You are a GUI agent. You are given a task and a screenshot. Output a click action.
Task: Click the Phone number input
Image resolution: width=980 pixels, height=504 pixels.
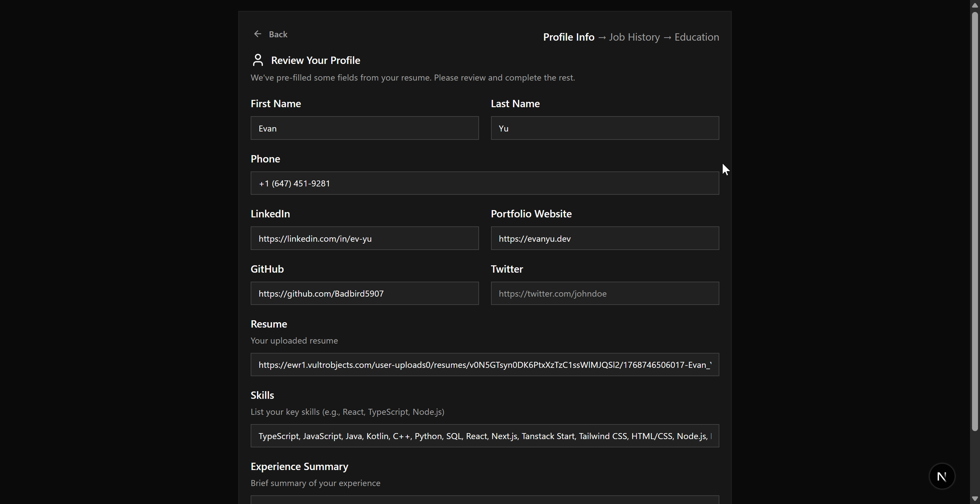click(x=484, y=183)
